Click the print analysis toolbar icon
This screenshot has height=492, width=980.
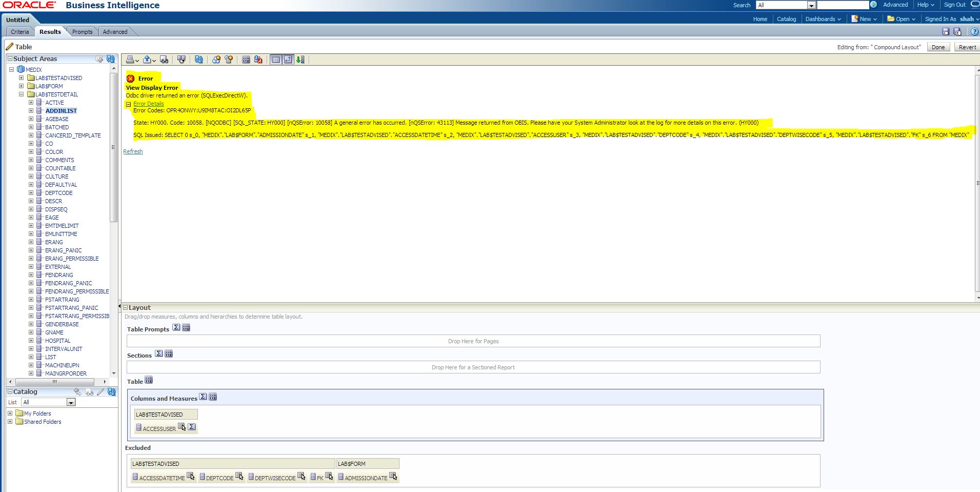point(130,60)
